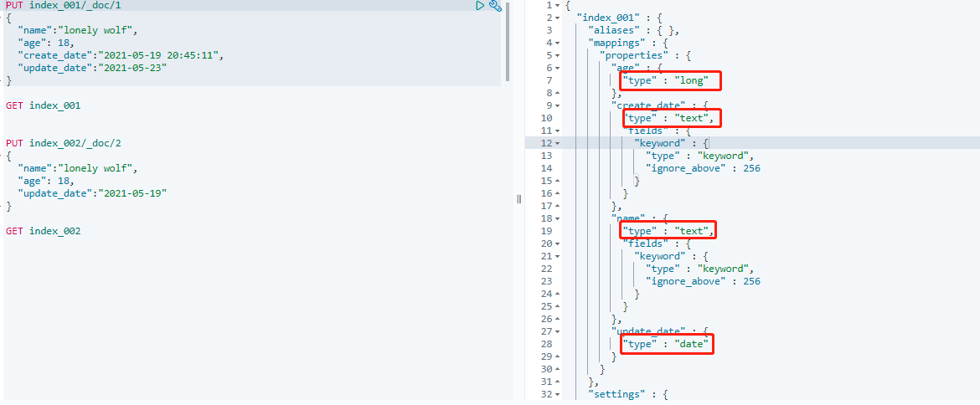Screen dimensions: 980x405
Task: Collapse the fold arrow on response line 1
Action: click(558, 6)
